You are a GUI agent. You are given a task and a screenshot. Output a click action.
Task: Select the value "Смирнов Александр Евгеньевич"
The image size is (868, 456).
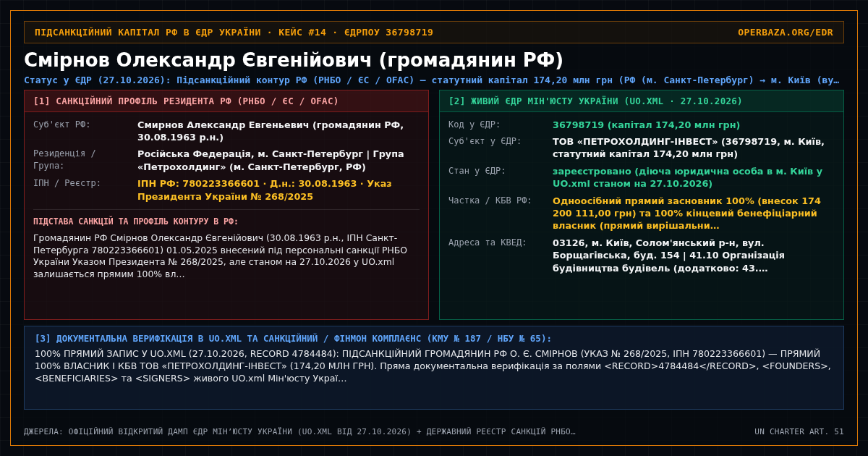pos(224,124)
